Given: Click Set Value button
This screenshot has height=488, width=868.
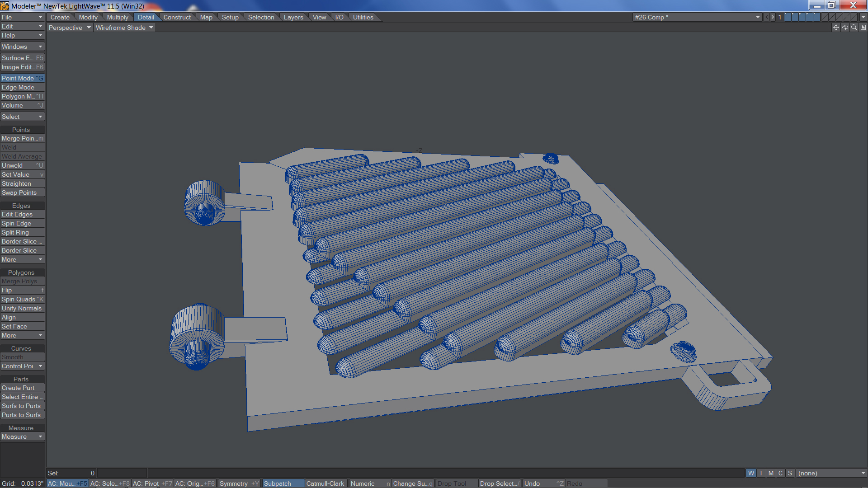Looking at the screenshot, I should point(22,174).
